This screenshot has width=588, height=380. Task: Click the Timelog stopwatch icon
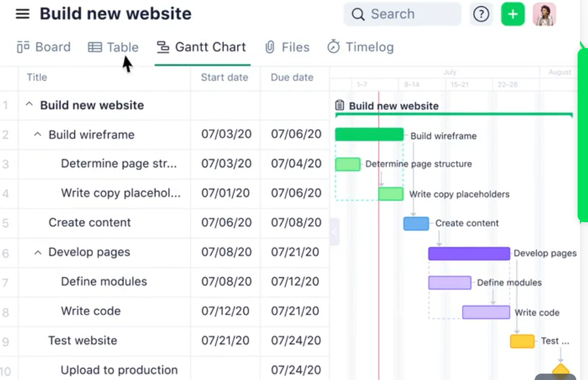333,47
